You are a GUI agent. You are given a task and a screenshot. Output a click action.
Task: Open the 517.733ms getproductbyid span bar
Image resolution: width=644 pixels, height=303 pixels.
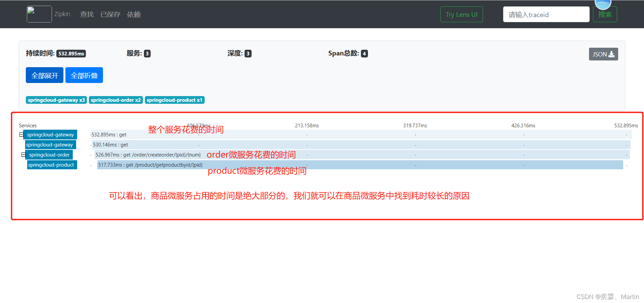pos(360,165)
